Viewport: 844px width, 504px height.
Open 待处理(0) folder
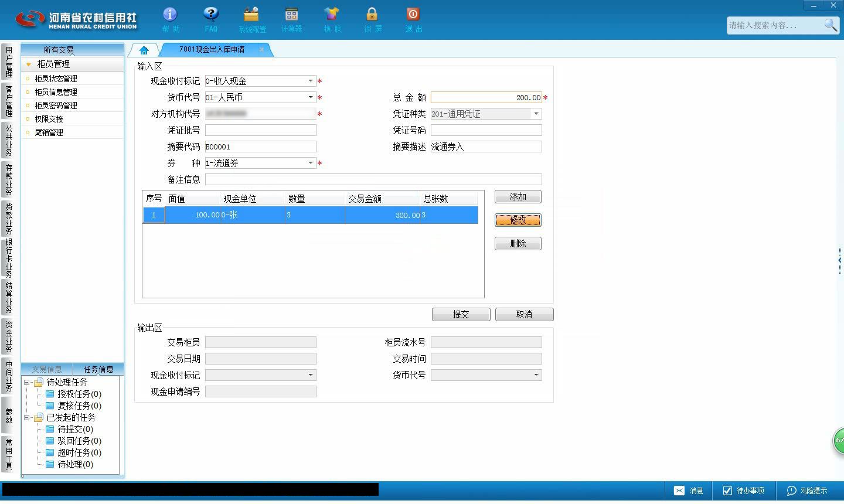pyautogui.click(x=69, y=464)
